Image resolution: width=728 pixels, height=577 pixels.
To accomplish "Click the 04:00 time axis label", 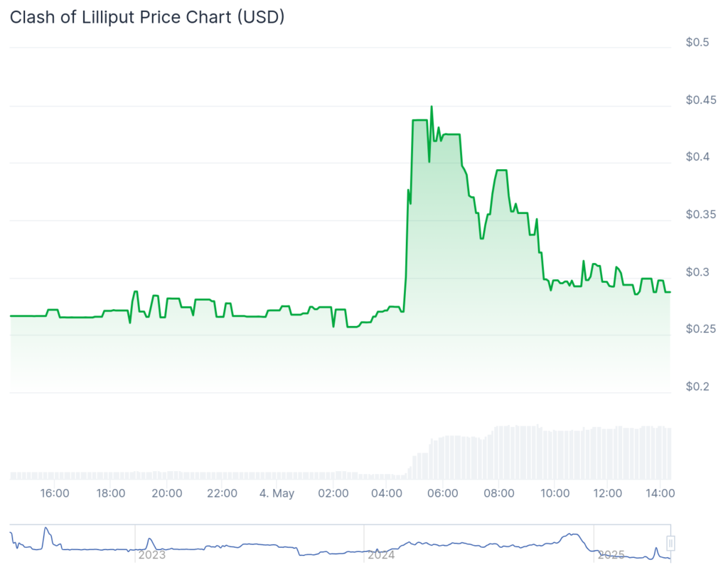I will tap(388, 493).
